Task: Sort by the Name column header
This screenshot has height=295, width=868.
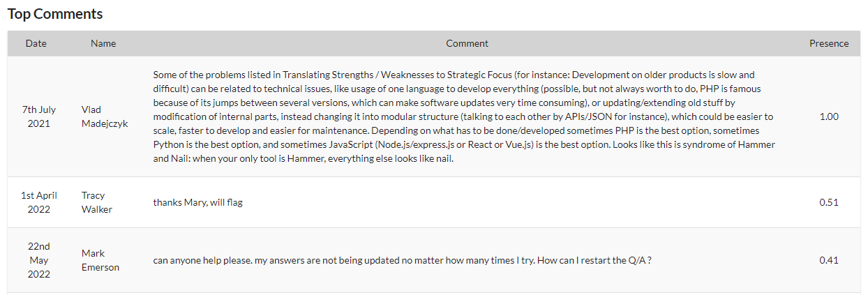Action: click(x=103, y=43)
